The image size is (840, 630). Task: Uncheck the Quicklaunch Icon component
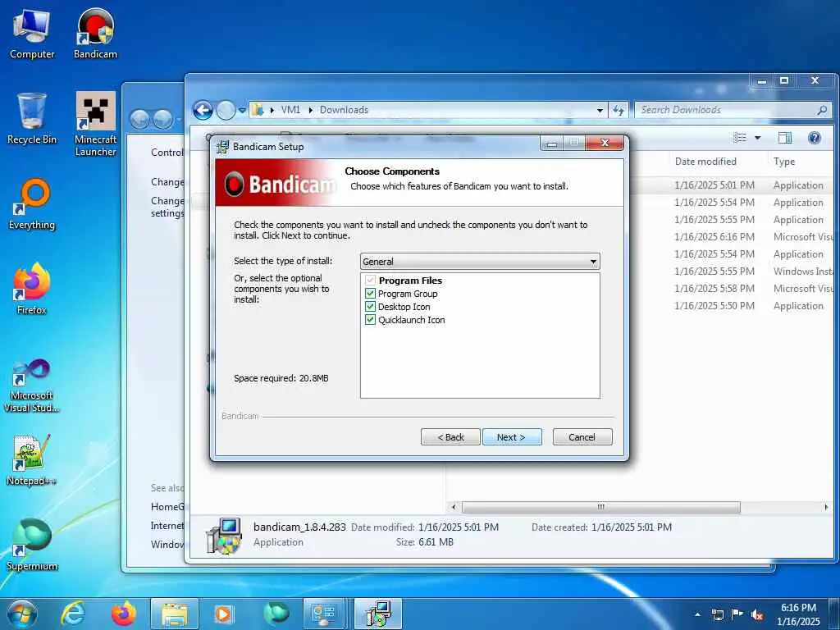pos(370,320)
